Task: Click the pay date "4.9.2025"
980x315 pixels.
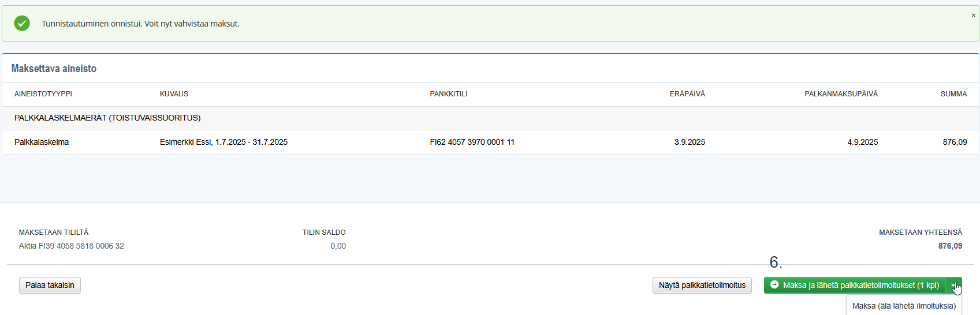Action: tap(862, 142)
